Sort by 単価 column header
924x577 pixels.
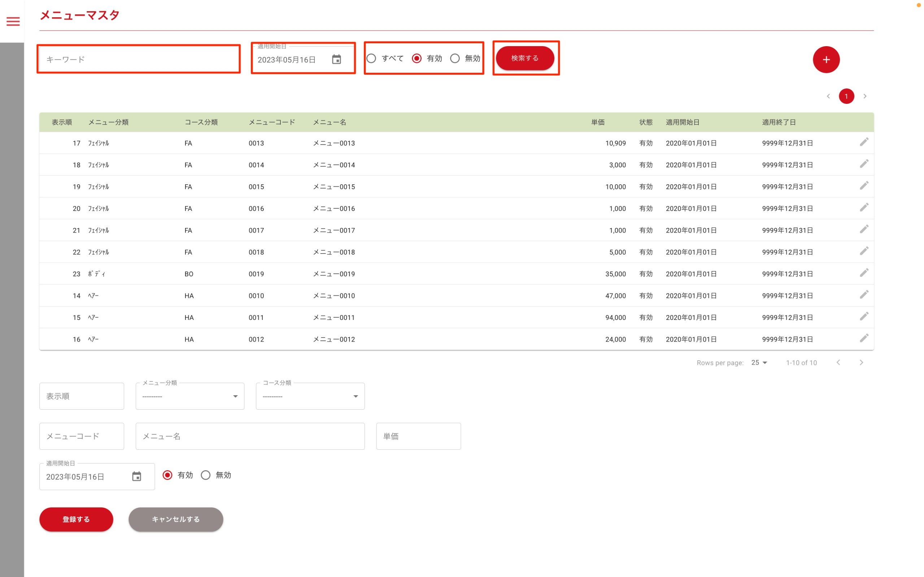[598, 122]
